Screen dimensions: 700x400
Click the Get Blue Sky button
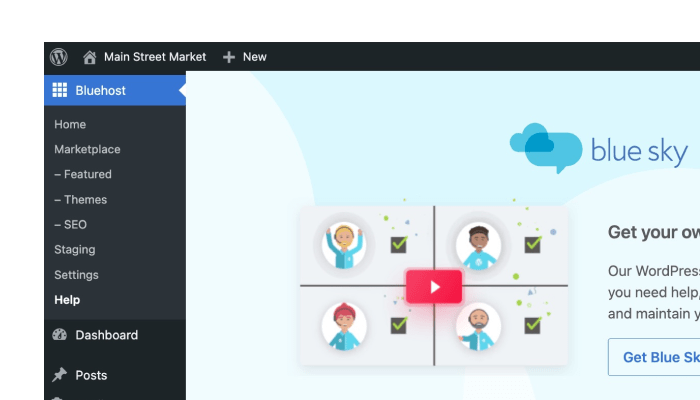pos(655,357)
